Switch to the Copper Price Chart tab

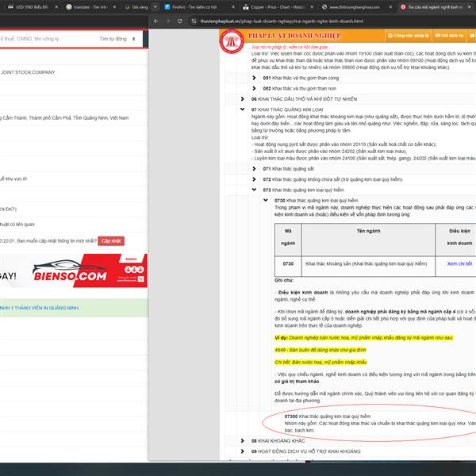pyautogui.click(x=274, y=7)
